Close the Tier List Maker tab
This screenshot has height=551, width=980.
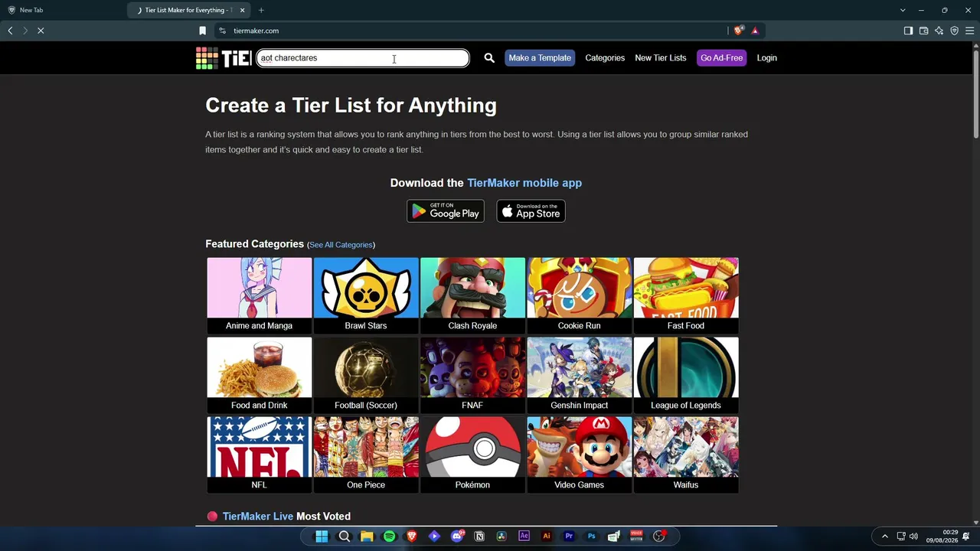[x=243, y=10]
